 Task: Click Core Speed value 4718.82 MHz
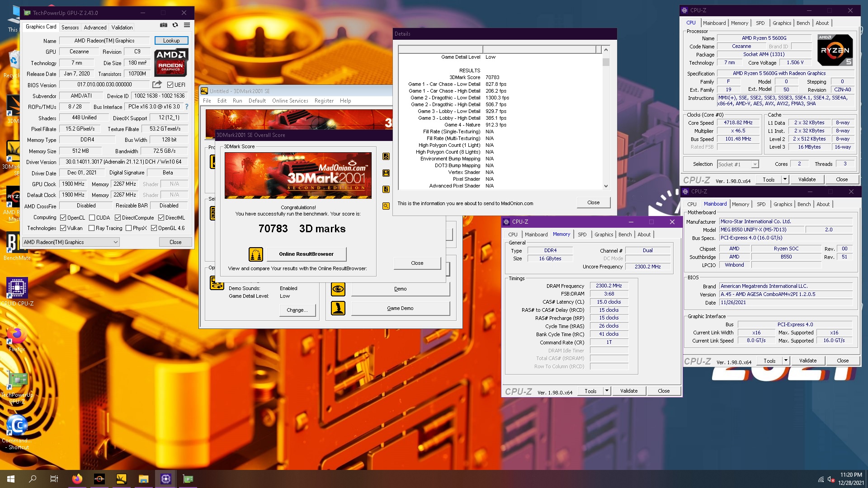pyautogui.click(x=738, y=123)
